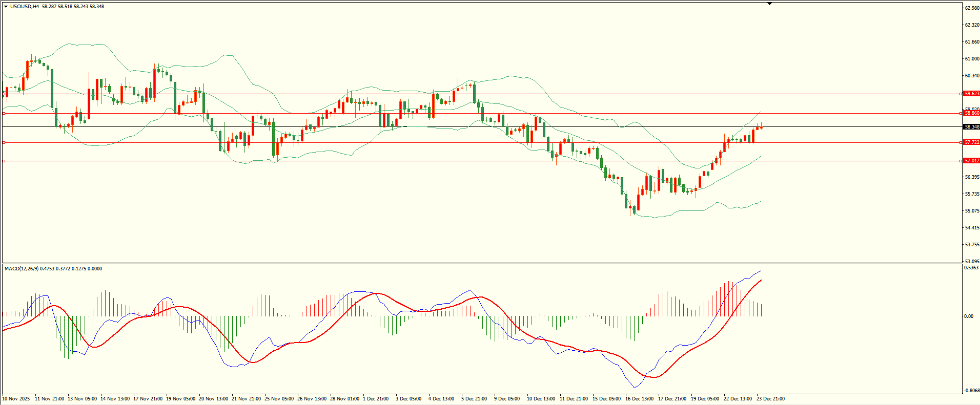
Task: Click the 16 Dec 13:00 time label
Action: point(639,398)
